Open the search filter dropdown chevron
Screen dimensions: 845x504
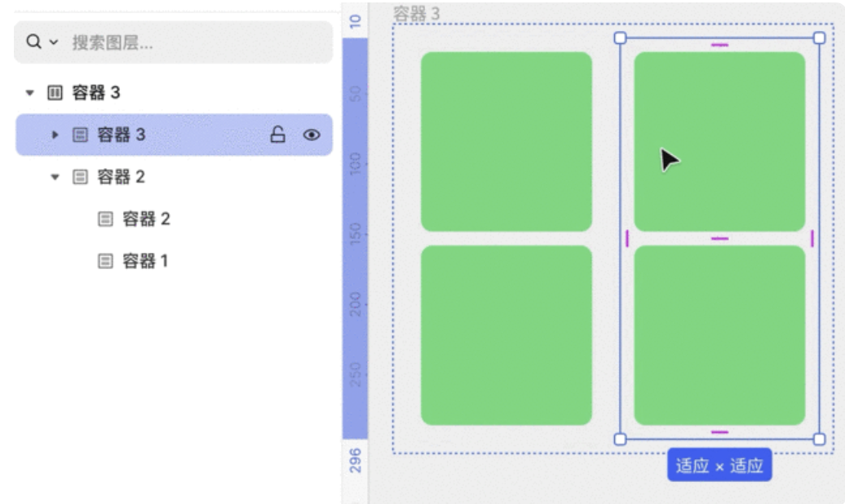[x=54, y=42]
